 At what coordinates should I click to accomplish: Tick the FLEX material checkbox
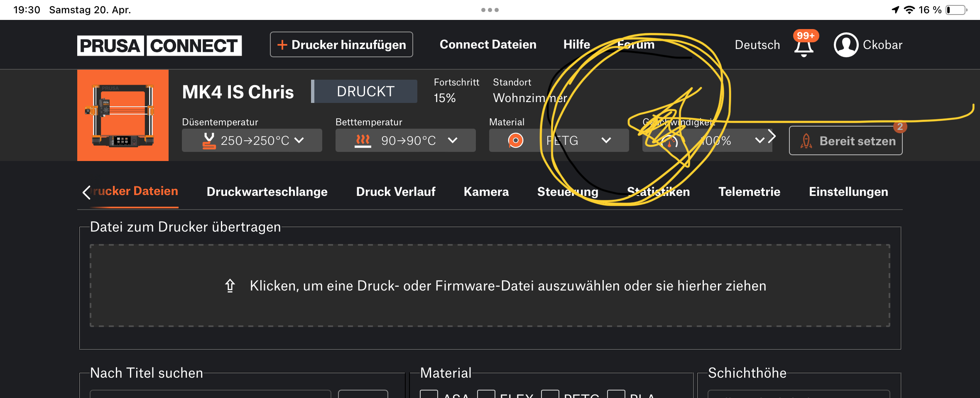(x=486, y=394)
